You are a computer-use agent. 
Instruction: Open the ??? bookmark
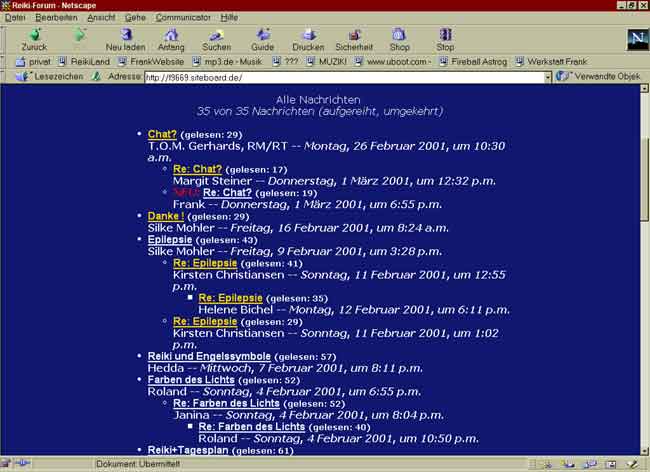click(285, 62)
